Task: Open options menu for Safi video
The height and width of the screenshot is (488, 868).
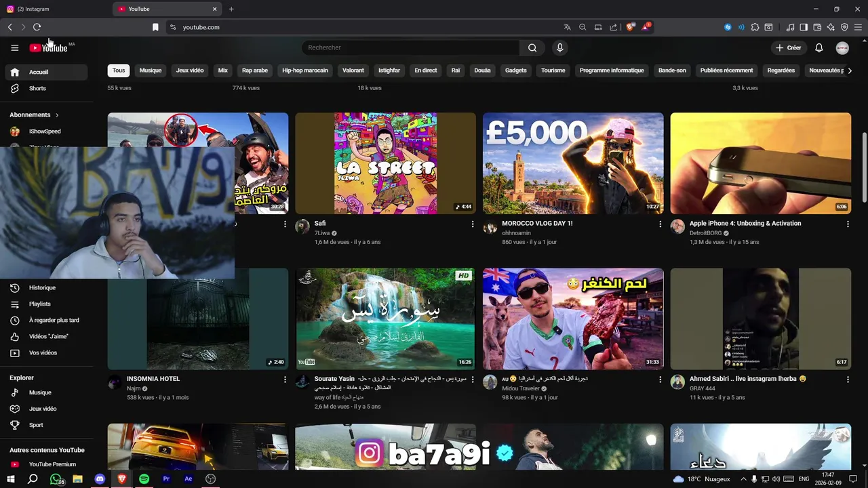Action: (473, 224)
